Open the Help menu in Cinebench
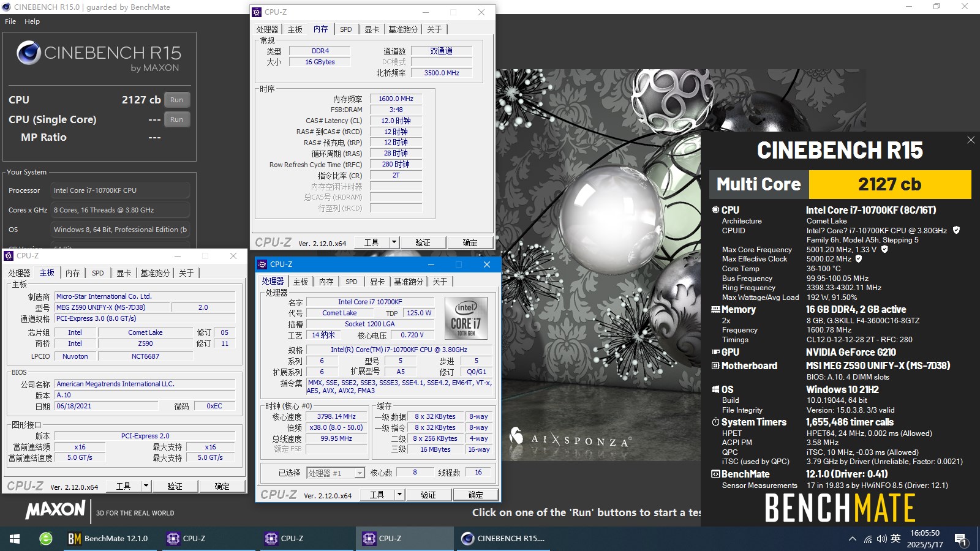Image resolution: width=980 pixels, height=551 pixels. pyautogui.click(x=32, y=21)
